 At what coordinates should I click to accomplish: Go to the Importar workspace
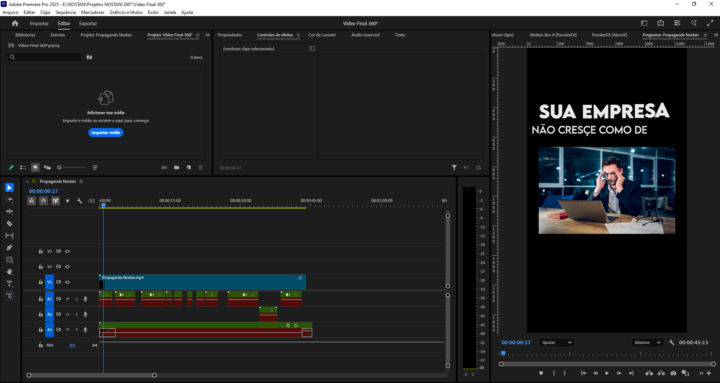39,23
